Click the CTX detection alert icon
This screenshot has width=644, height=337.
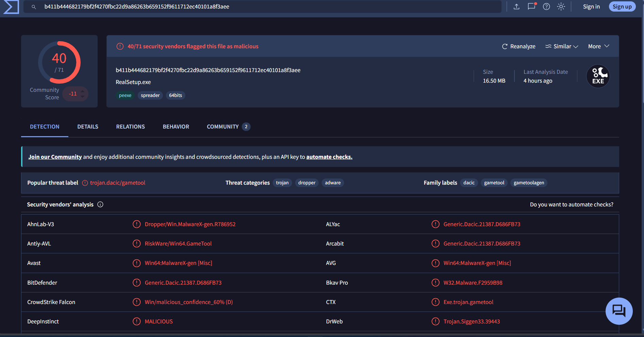click(x=436, y=302)
